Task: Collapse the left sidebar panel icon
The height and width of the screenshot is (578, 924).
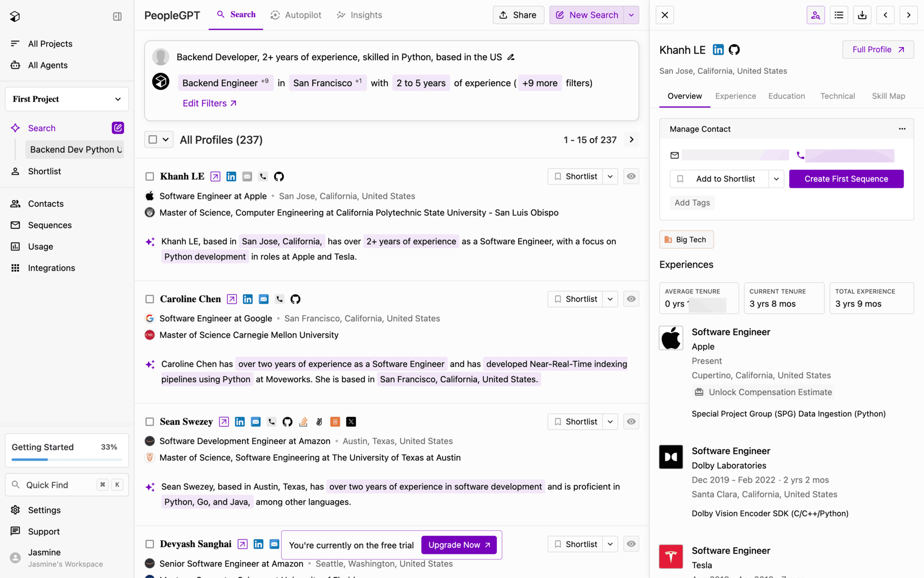Action: (117, 16)
